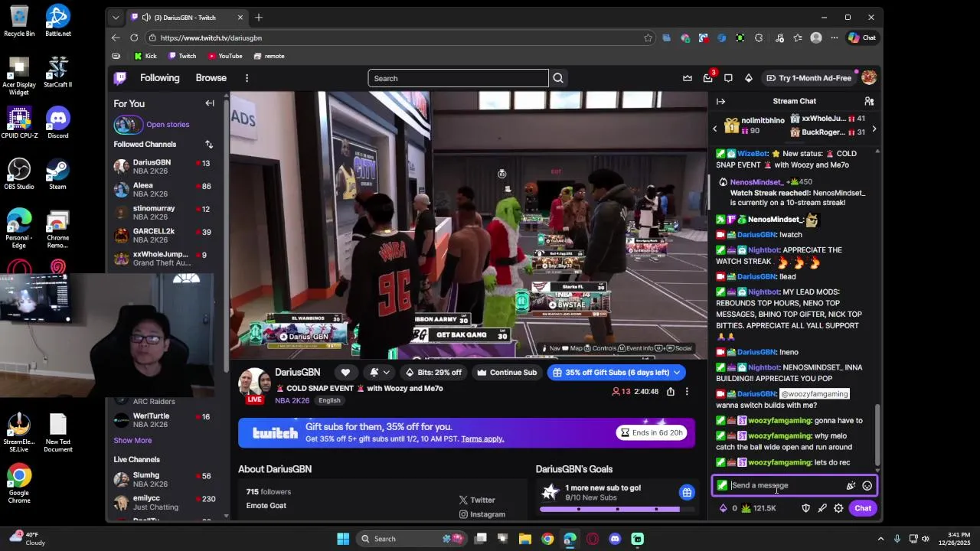Open browser settings and more dots

836,37
